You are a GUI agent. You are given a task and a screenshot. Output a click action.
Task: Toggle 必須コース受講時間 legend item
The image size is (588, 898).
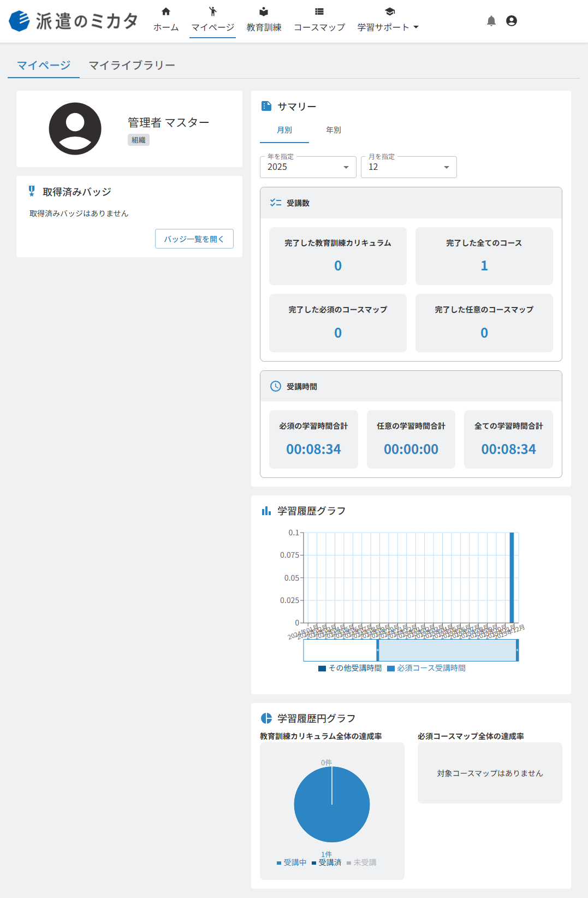(x=426, y=668)
